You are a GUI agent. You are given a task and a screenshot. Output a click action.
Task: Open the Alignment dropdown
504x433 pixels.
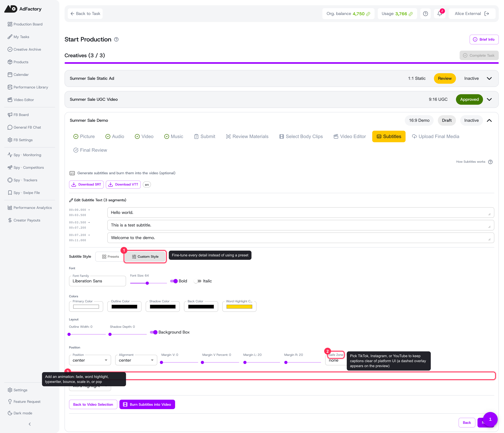tap(136, 360)
